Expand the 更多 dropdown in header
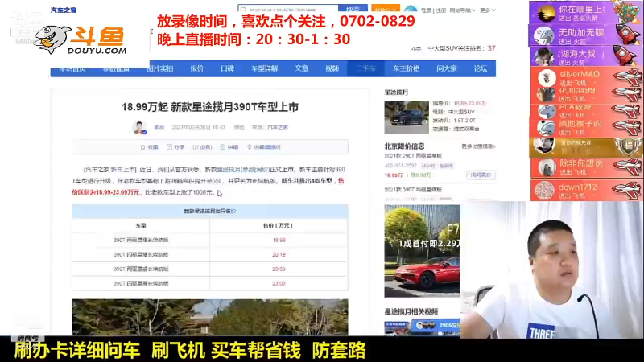Screen dimensions: 644x362 488,10
